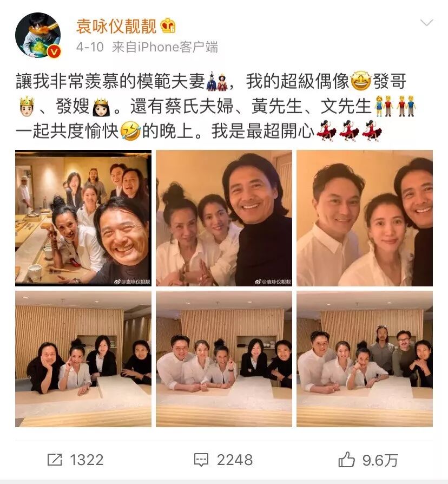Tap the orange verified V badge
This screenshot has width=448, height=484.
[x=54, y=52]
